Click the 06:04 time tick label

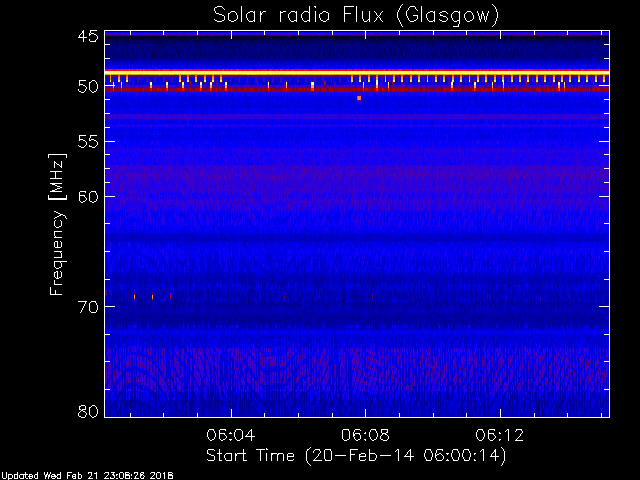[x=231, y=435]
